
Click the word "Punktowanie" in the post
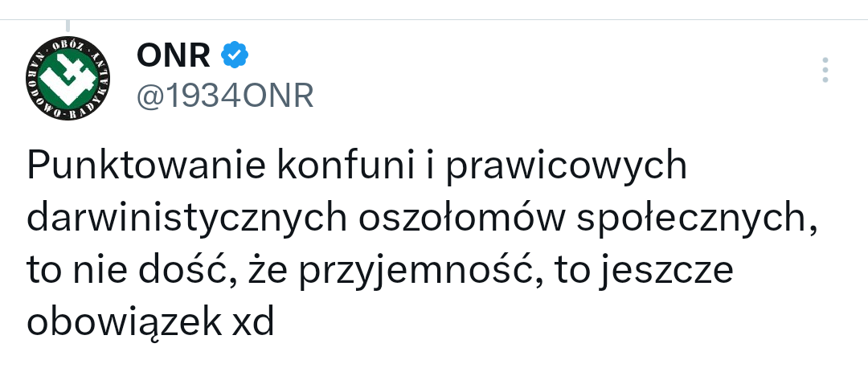point(145,167)
